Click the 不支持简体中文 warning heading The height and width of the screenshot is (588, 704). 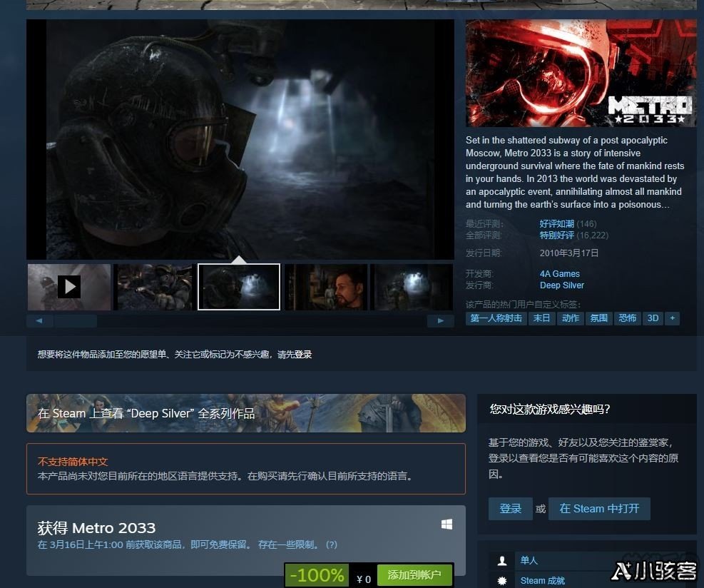click(x=73, y=462)
